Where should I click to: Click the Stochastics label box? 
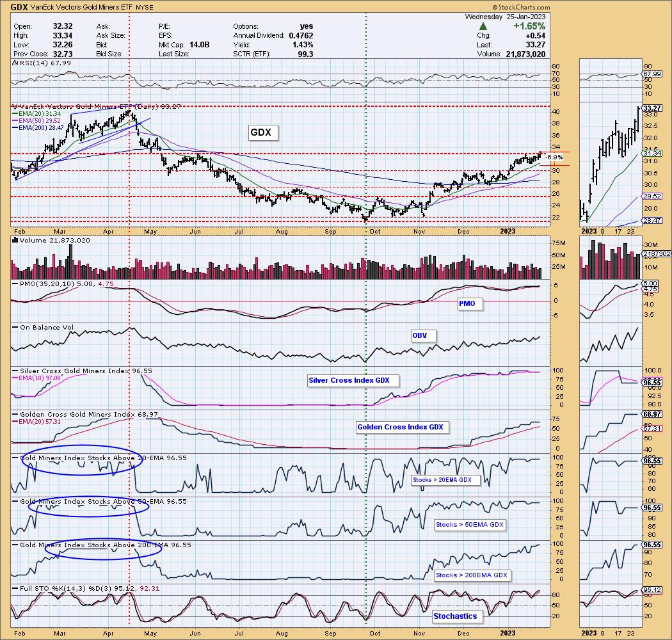[x=455, y=616]
